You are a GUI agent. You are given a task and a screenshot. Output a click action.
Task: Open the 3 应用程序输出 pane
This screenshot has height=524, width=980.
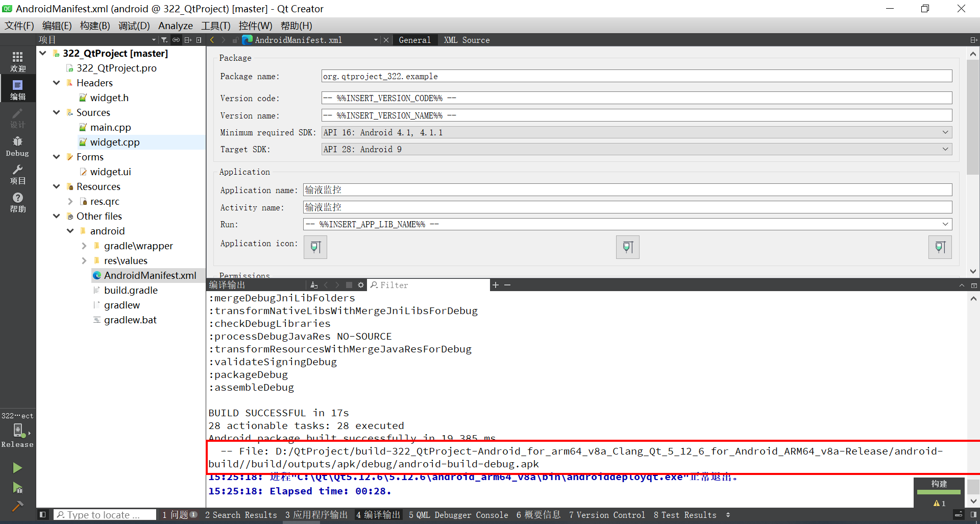[316, 515]
